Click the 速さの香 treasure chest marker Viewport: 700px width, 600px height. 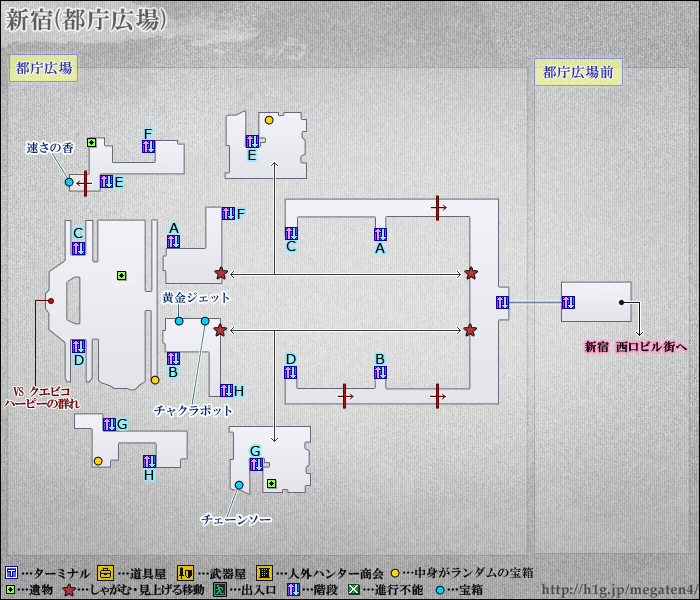click(69, 183)
